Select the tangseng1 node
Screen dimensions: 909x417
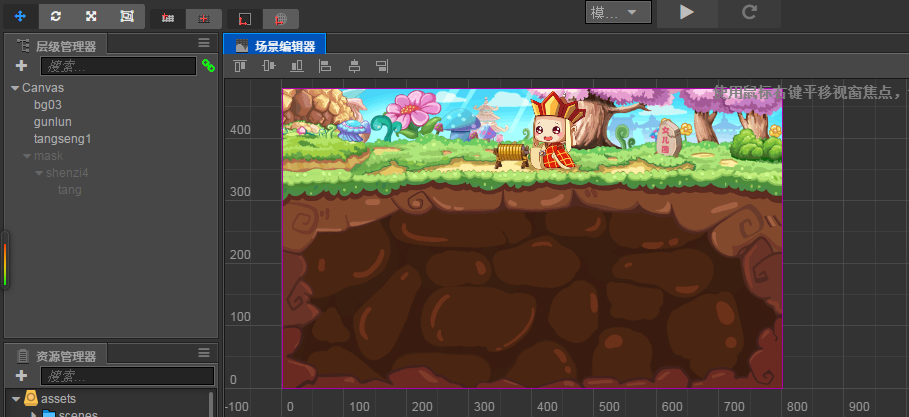[x=63, y=139]
